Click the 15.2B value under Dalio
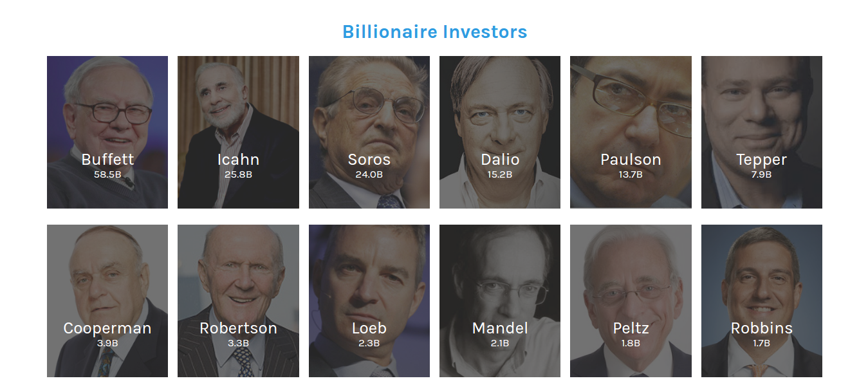The image size is (868, 383). (x=500, y=174)
